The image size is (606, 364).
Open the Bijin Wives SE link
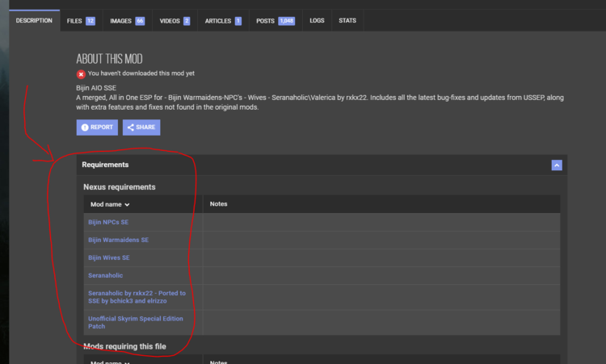(x=109, y=257)
